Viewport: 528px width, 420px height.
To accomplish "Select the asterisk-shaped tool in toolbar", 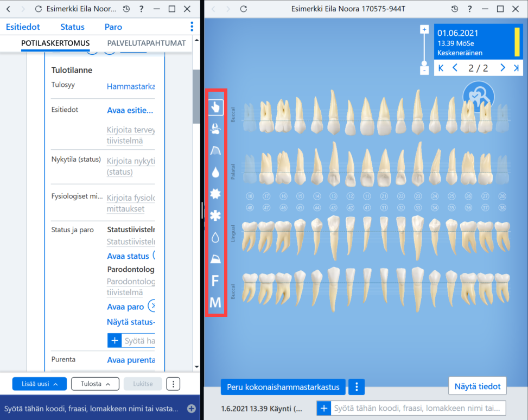I will click(215, 215).
